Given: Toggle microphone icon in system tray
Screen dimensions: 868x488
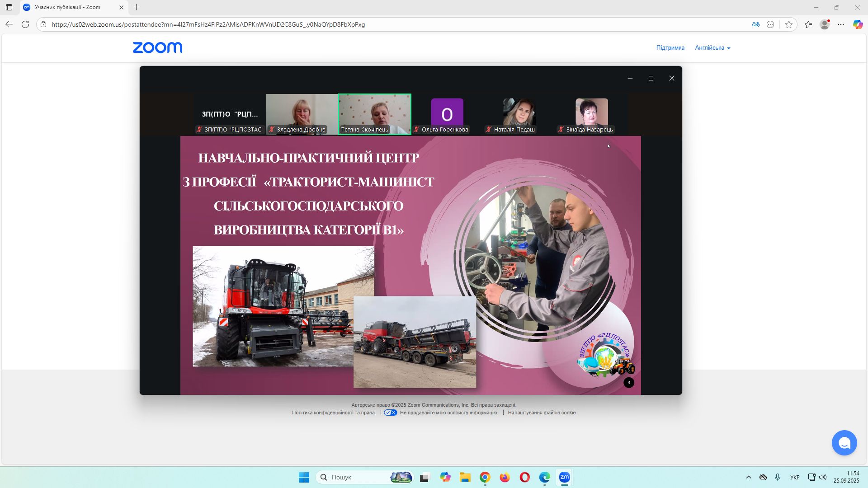Looking at the screenshot, I should tap(778, 477).
